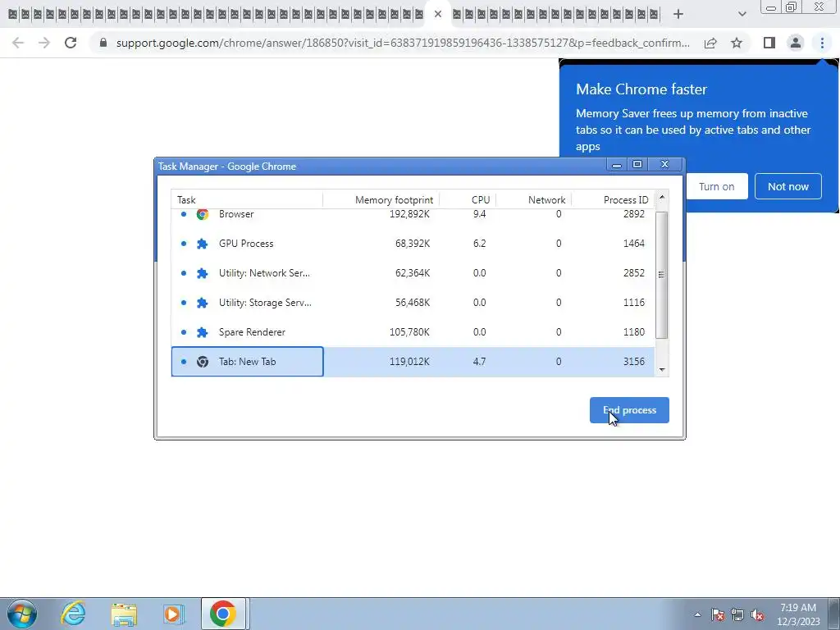Open the side panel icon
This screenshot has width=840, height=630.
pyautogui.click(x=769, y=43)
